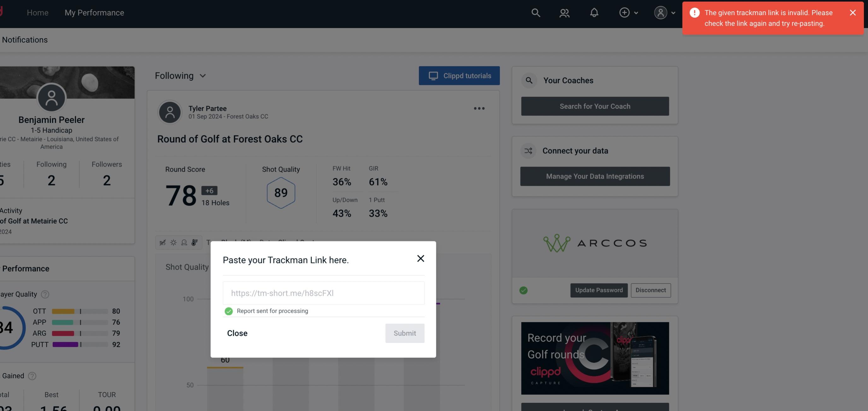Click the three-dot options menu on Tyler Partee's post

[479, 109]
